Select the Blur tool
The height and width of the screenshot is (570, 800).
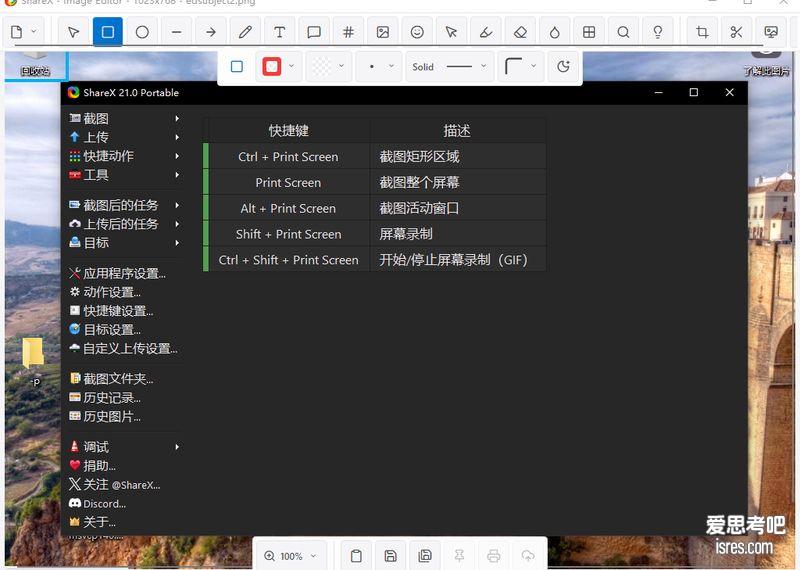(555, 32)
